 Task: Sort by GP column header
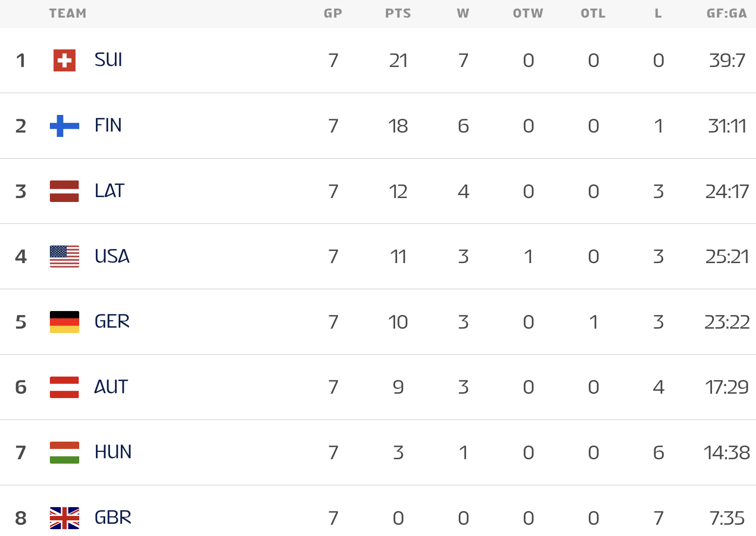click(333, 14)
